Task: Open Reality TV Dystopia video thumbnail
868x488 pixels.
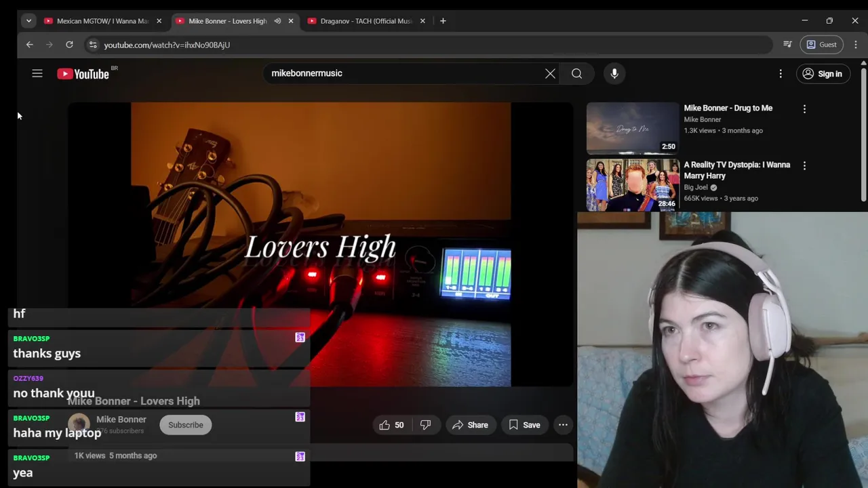Action: (633, 185)
